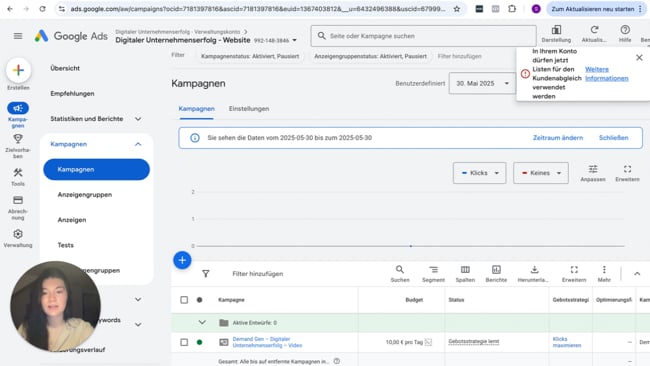Viewport: 650px width, 366px height.
Task: Bookmark page with star icon
Action: [456, 9]
